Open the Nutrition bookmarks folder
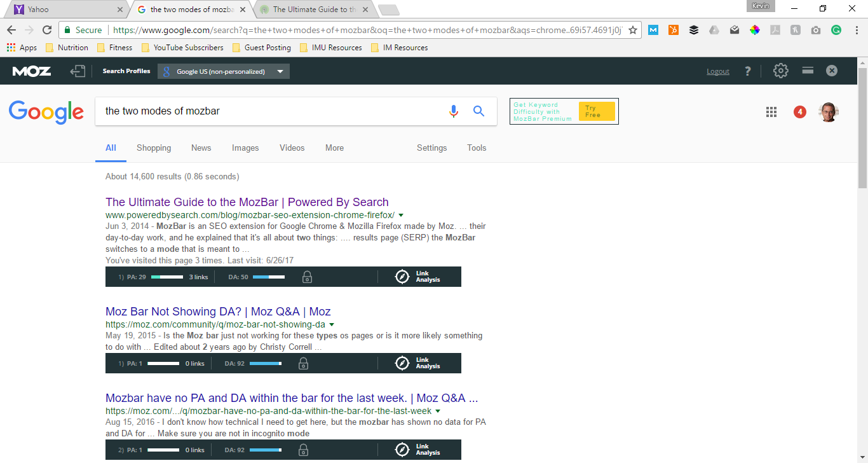Image resolution: width=868 pixels, height=463 pixels. [67, 48]
